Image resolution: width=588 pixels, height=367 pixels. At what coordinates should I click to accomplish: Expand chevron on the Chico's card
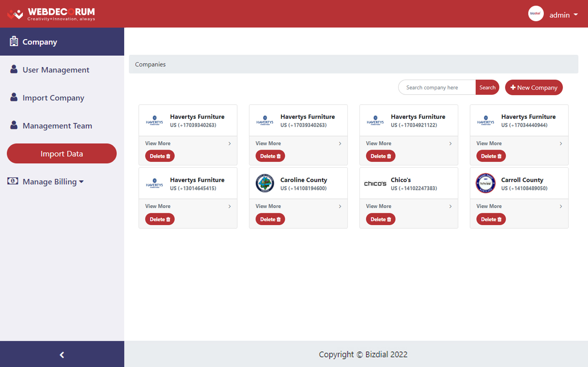click(x=450, y=206)
